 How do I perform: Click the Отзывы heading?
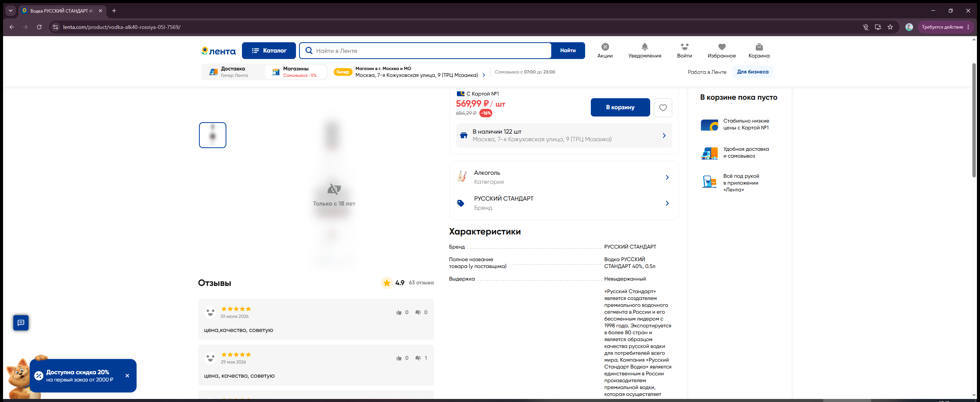(x=215, y=283)
